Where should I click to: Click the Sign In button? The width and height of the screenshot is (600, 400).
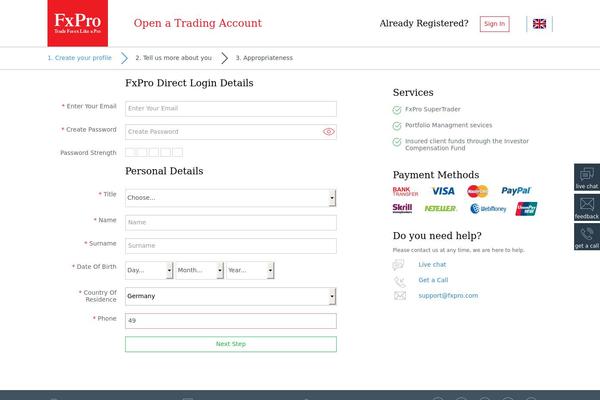click(494, 24)
